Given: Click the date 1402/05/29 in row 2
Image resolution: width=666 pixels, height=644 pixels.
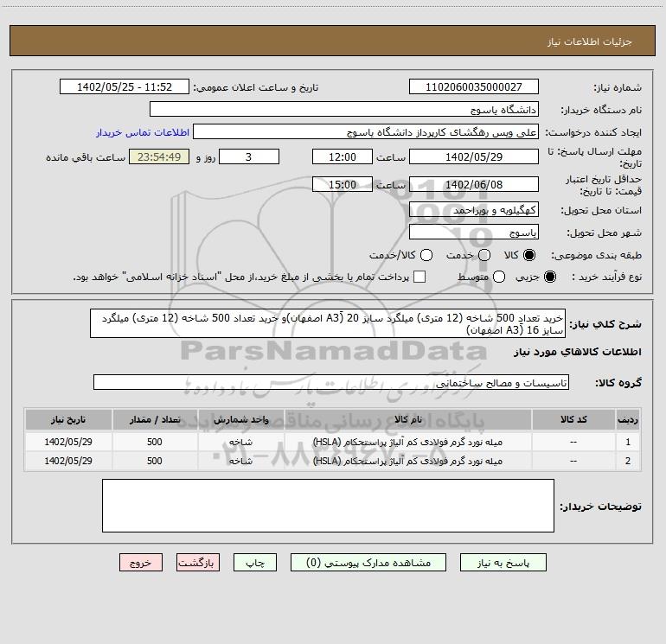Looking at the screenshot, I should click(x=68, y=461).
